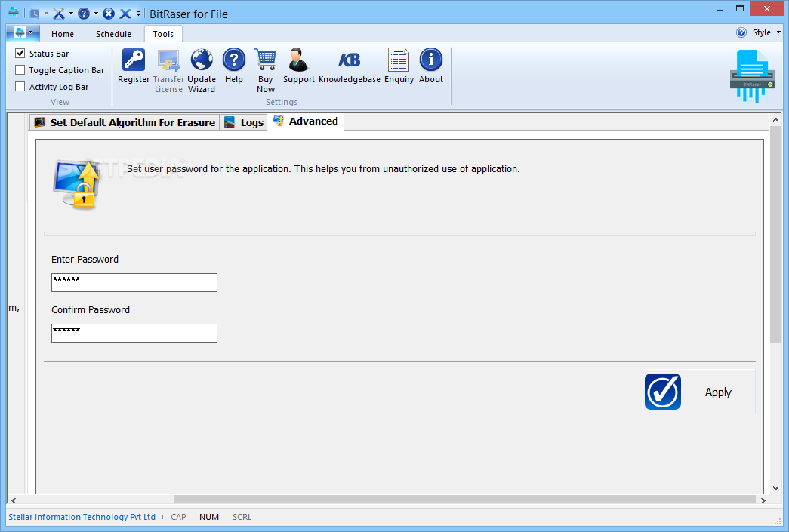Viewport: 789px width, 532px height.
Task: Switch to the Home ribbon tab
Action: pos(63,34)
